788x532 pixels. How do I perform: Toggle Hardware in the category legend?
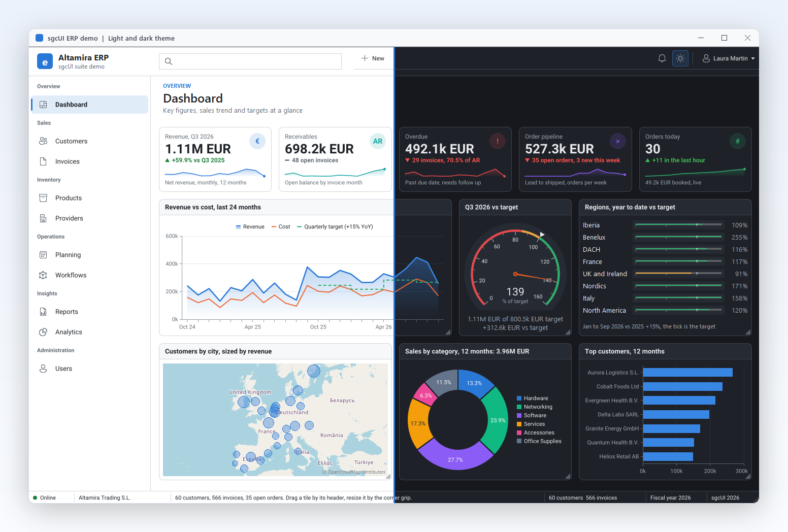(x=533, y=398)
